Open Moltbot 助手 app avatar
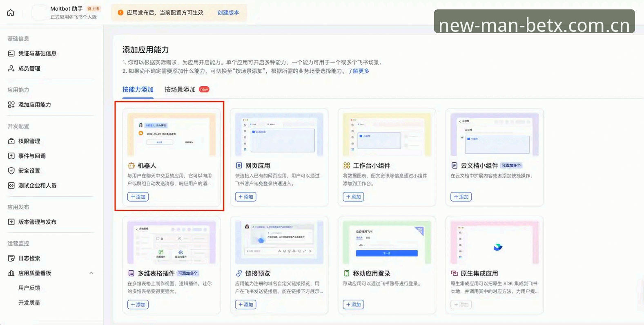This screenshot has width=644, height=325. (x=40, y=13)
